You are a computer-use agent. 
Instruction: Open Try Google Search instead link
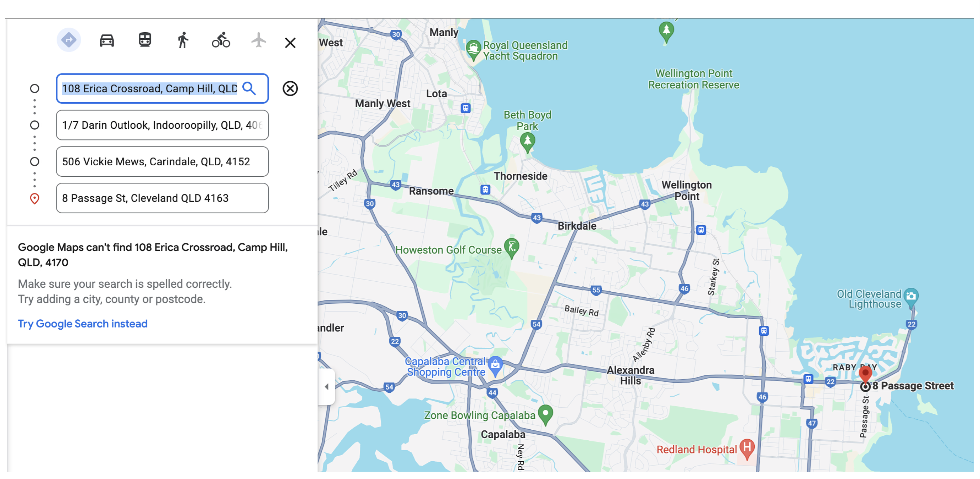pyautogui.click(x=83, y=323)
